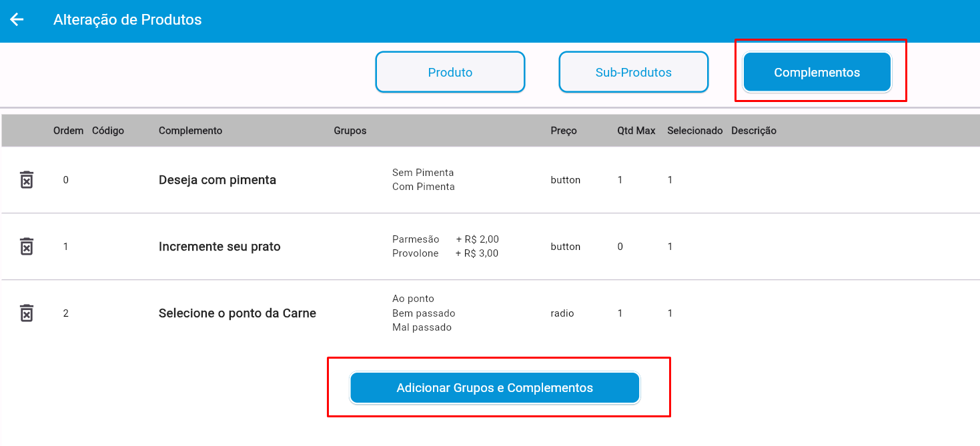Select the 'Incremente seu prato' complement name
This screenshot has height=446, width=980.
coord(219,247)
